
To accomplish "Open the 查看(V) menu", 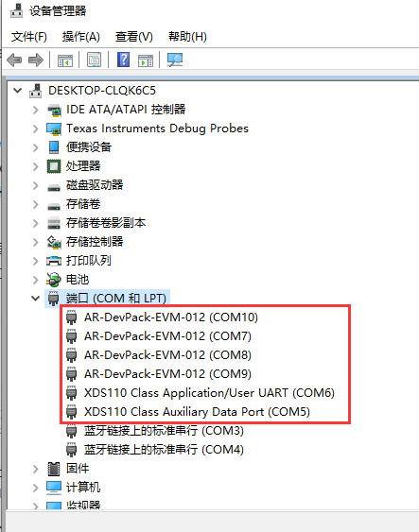I will 133,37.
